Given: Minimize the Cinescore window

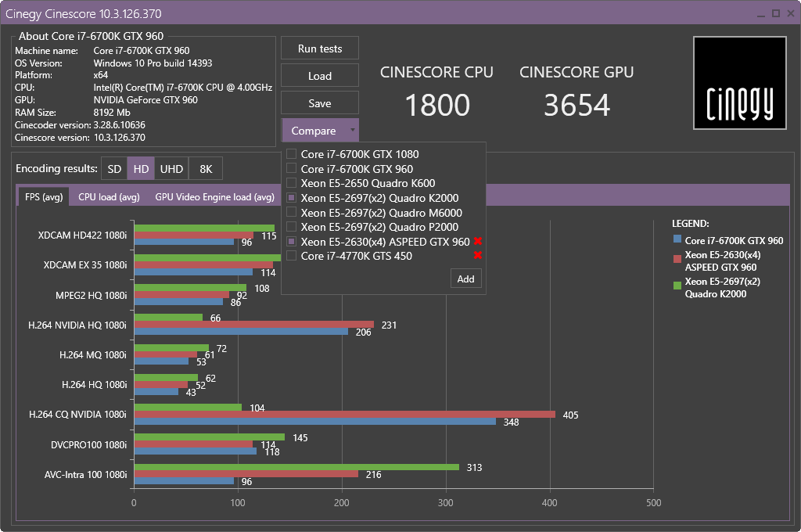Looking at the screenshot, I should click(761, 14).
